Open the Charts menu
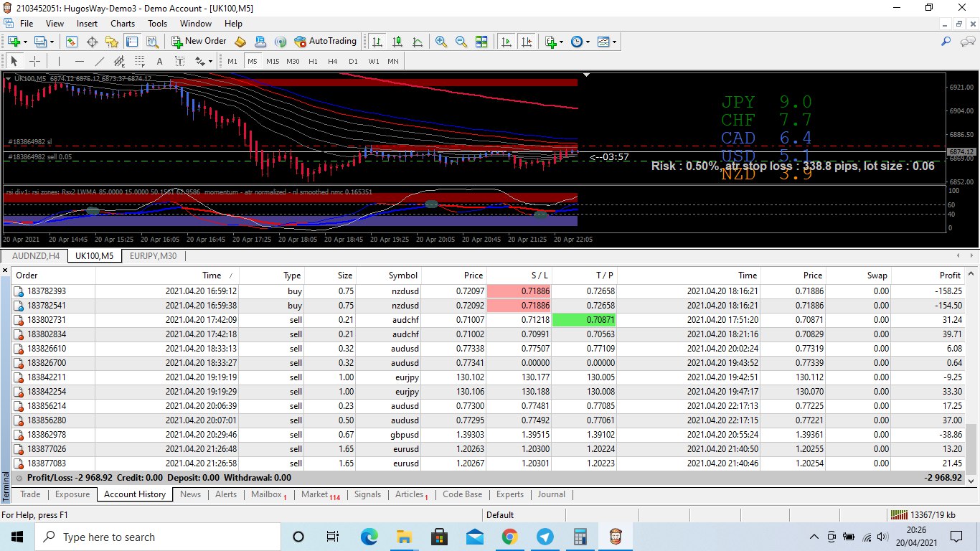 [x=123, y=24]
